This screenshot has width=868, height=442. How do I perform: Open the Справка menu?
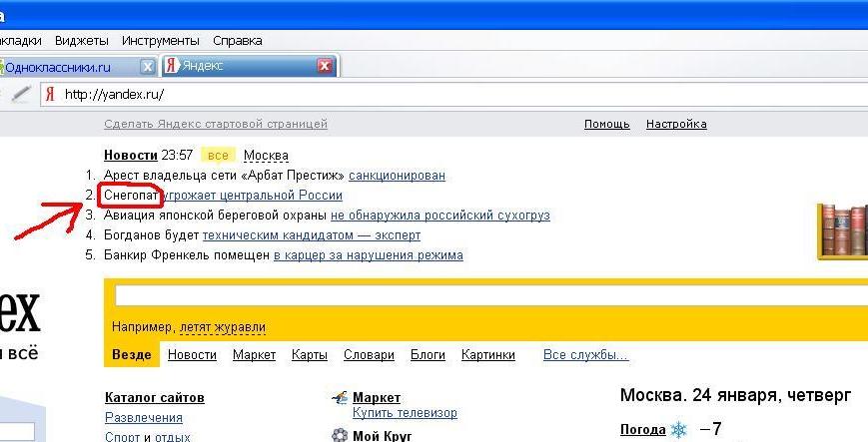tap(238, 41)
